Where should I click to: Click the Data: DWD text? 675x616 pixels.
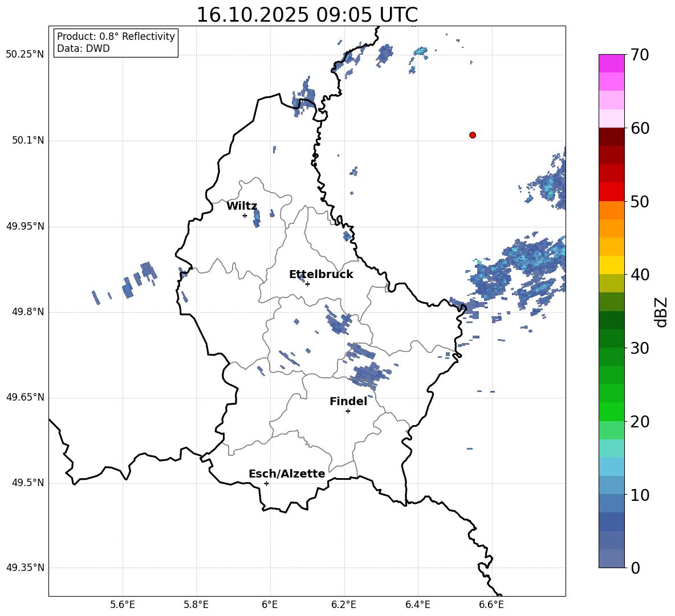point(83,48)
